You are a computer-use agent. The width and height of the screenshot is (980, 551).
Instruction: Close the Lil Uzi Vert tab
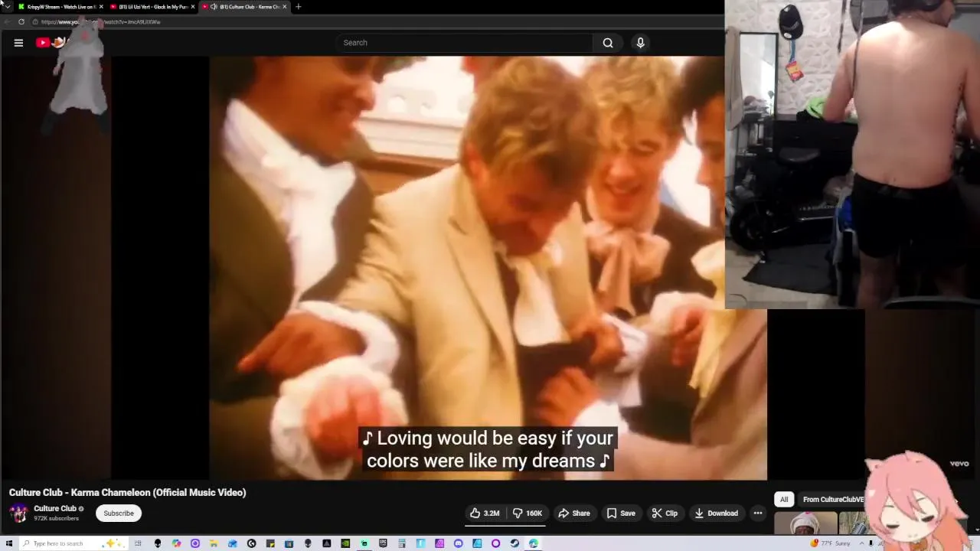pos(193,7)
